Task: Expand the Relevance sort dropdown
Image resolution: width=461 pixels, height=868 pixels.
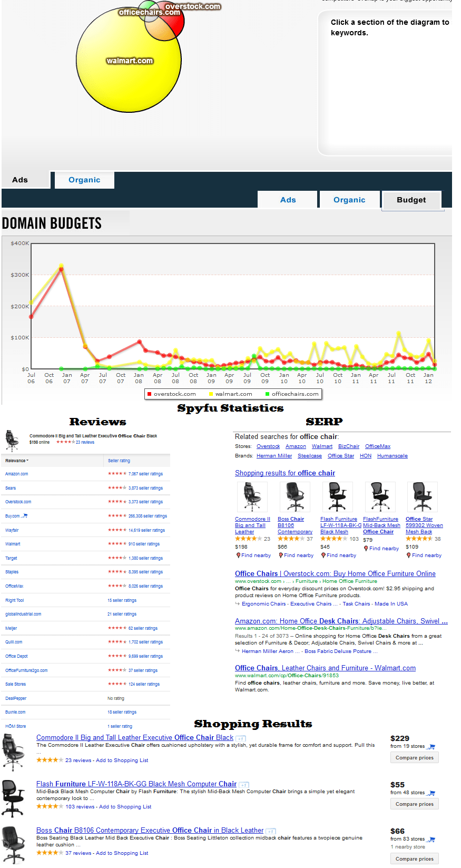Action: tap(17, 461)
